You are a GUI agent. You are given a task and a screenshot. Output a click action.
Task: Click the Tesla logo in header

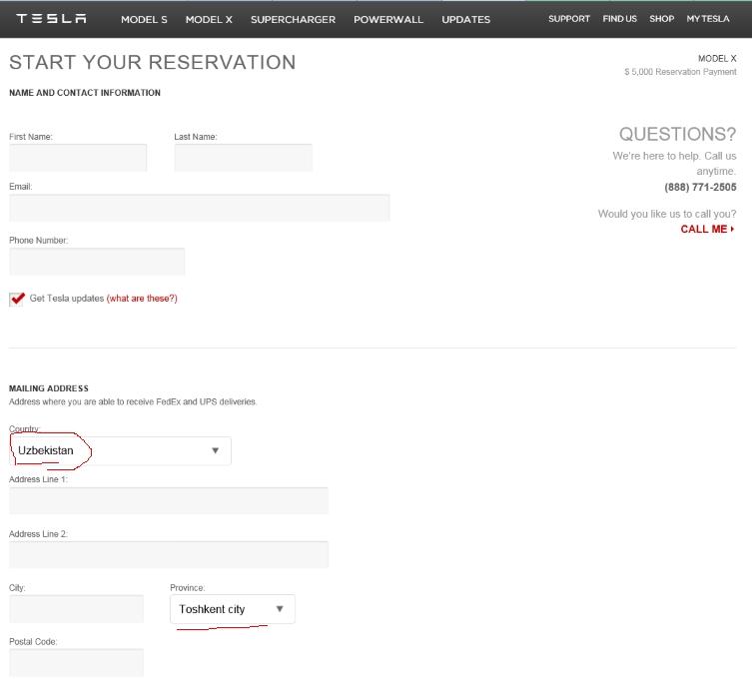pyautogui.click(x=51, y=19)
